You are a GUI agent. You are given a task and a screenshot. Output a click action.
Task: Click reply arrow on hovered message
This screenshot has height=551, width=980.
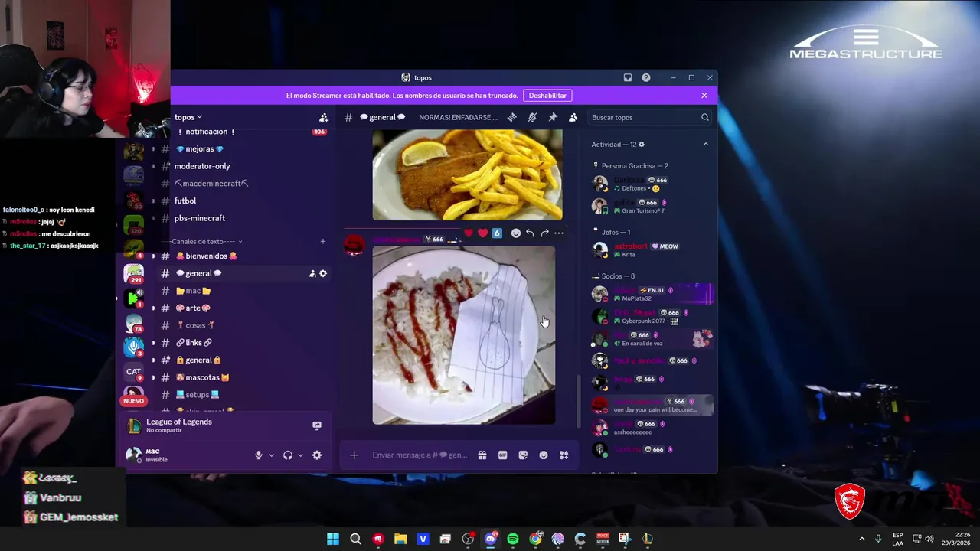pyautogui.click(x=530, y=233)
